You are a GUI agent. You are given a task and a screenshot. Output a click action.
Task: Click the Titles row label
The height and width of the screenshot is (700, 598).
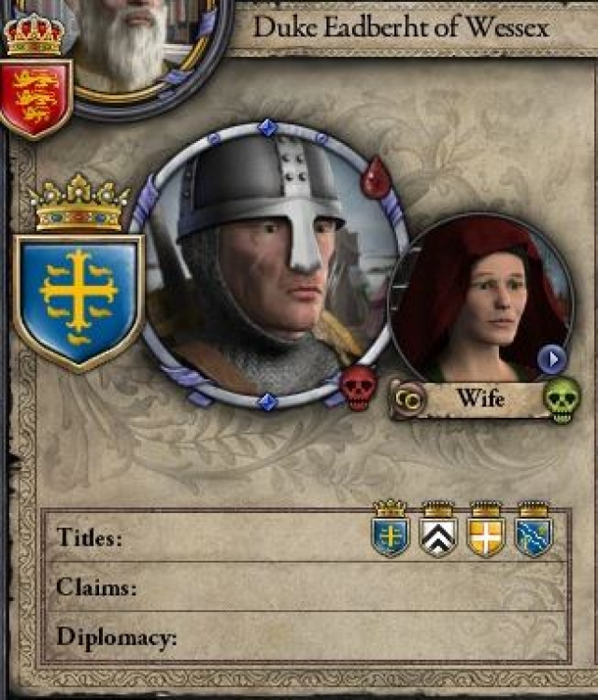click(90, 537)
